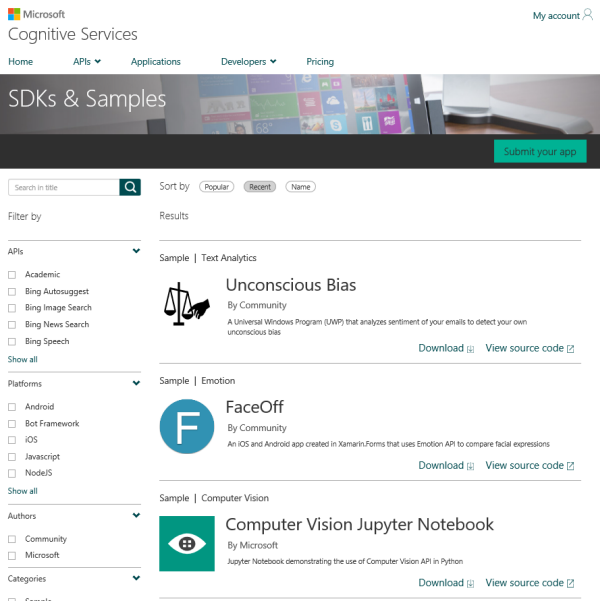Check the Bing News Search filter
This screenshot has height=601, width=600.
click(x=12, y=325)
